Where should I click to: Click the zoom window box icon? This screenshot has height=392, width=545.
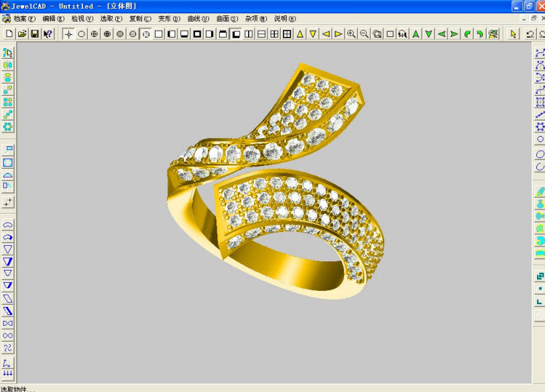[x=377, y=34]
